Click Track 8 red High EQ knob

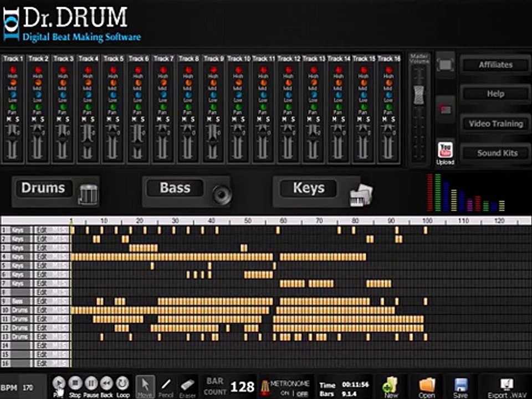[x=188, y=70]
